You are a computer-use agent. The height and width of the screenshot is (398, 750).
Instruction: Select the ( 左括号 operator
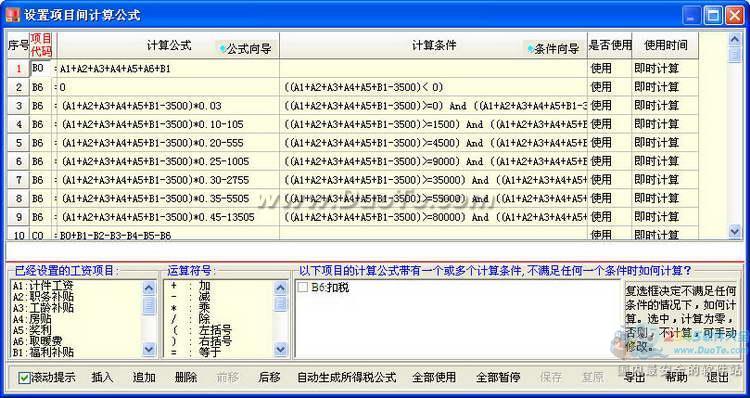[201, 330]
